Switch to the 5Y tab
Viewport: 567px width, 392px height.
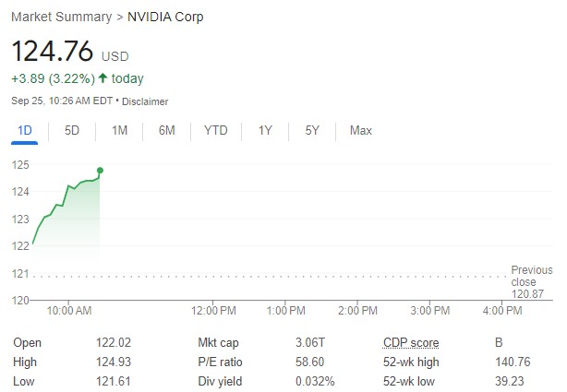[x=312, y=131]
